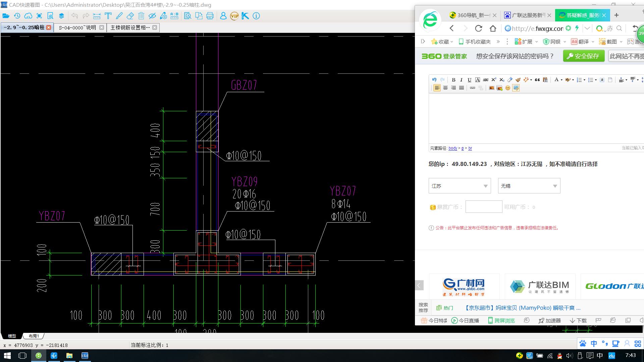Set editor alignment to left
This screenshot has width=644, height=362.
[x=437, y=88]
